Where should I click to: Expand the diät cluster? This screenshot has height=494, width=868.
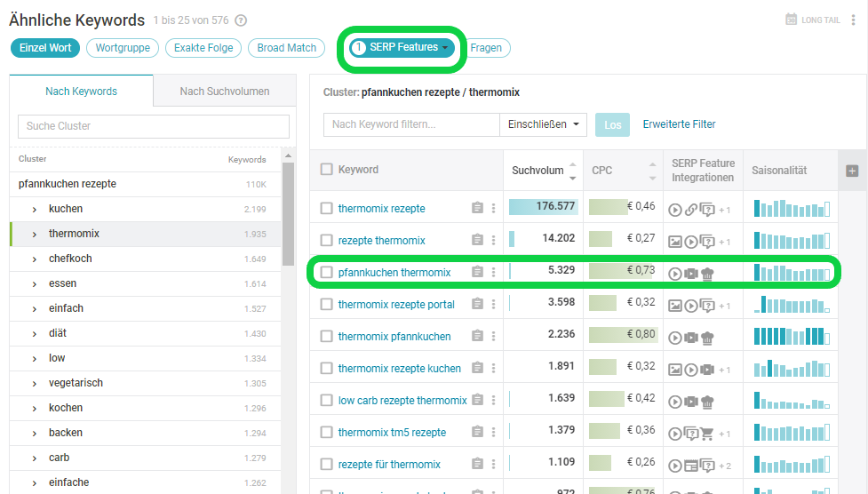click(x=35, y=334)
